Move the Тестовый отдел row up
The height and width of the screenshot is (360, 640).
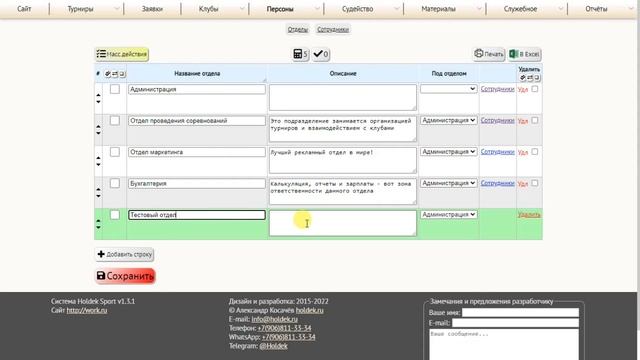tap(98, 221)
